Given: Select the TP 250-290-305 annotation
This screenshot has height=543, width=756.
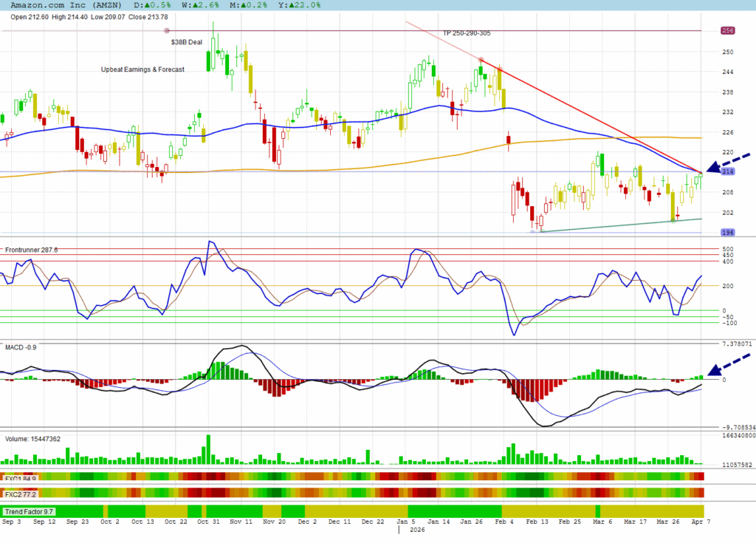Looking at the screenshot, I should [x=467, y=33].
